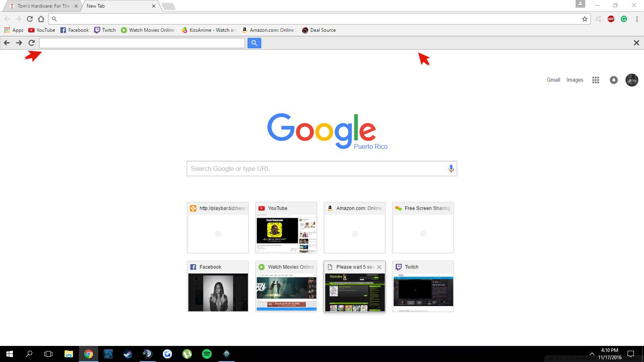Open the Images link
The height and width of the screenshot is (362, 644).
[x=575, y=80]
